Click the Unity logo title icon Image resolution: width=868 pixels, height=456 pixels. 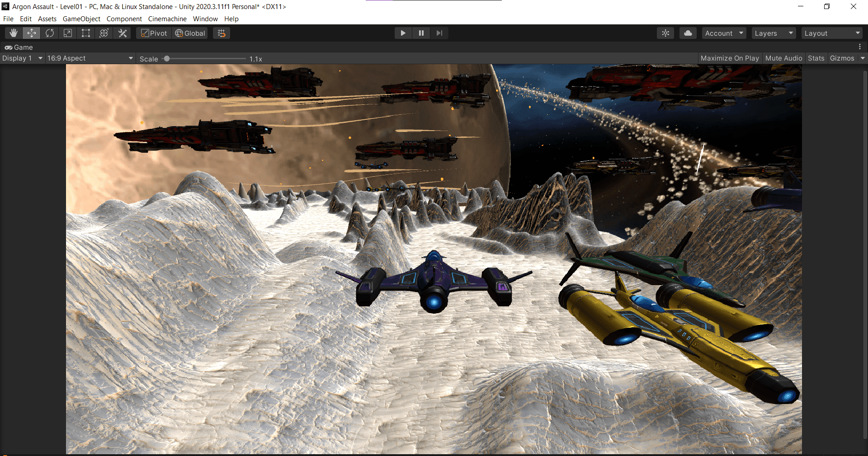5,6
